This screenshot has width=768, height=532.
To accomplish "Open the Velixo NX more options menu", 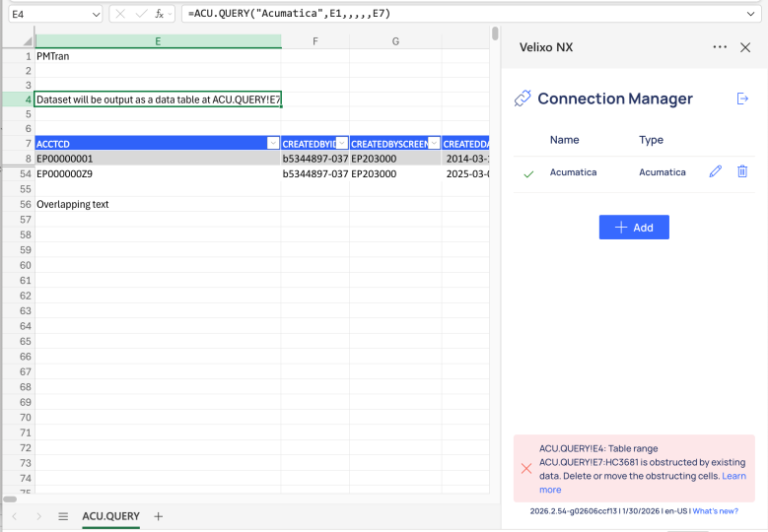I will (720, 47).
